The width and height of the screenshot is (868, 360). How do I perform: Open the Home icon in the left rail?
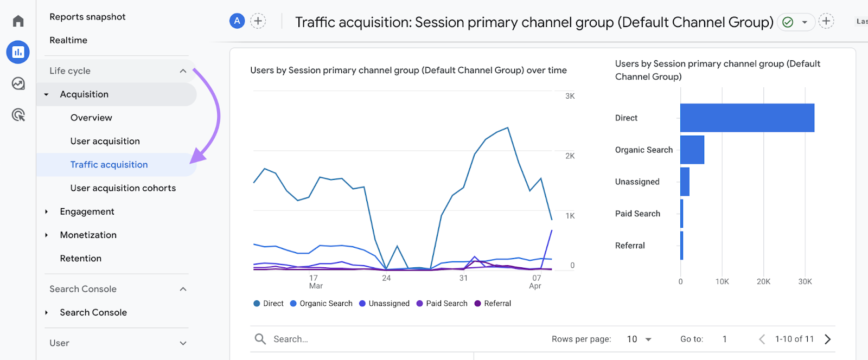coord(18,20)
